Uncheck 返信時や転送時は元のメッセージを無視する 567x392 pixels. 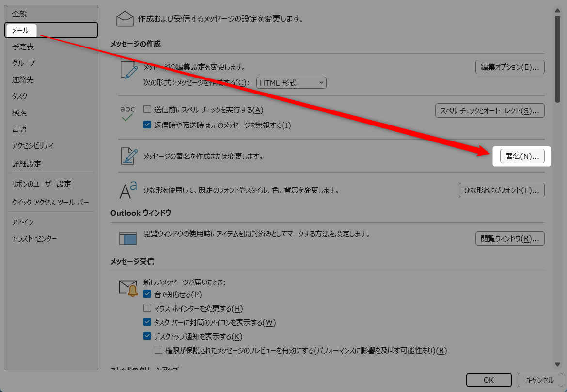pos(148,125)
